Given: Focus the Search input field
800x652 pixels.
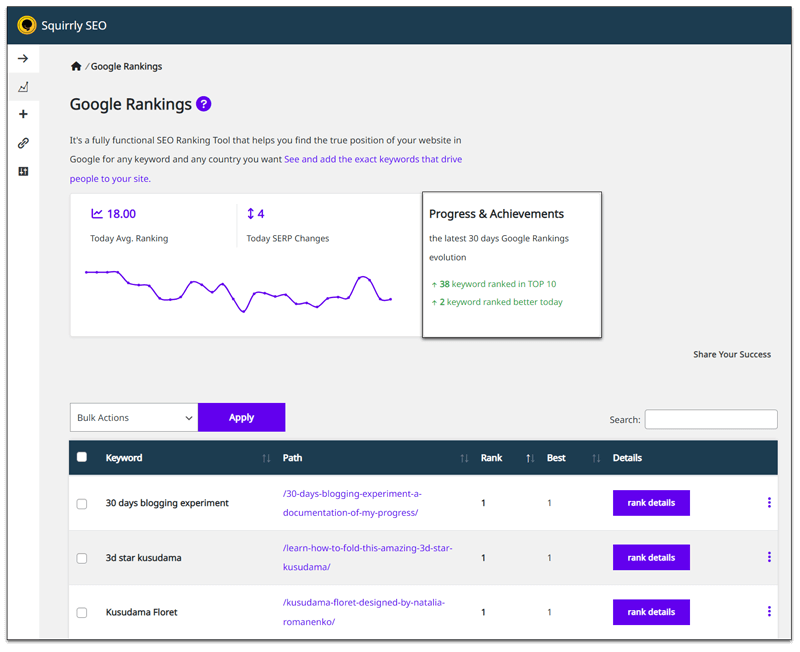Looking at the screenshot, I should click(711, 419).
